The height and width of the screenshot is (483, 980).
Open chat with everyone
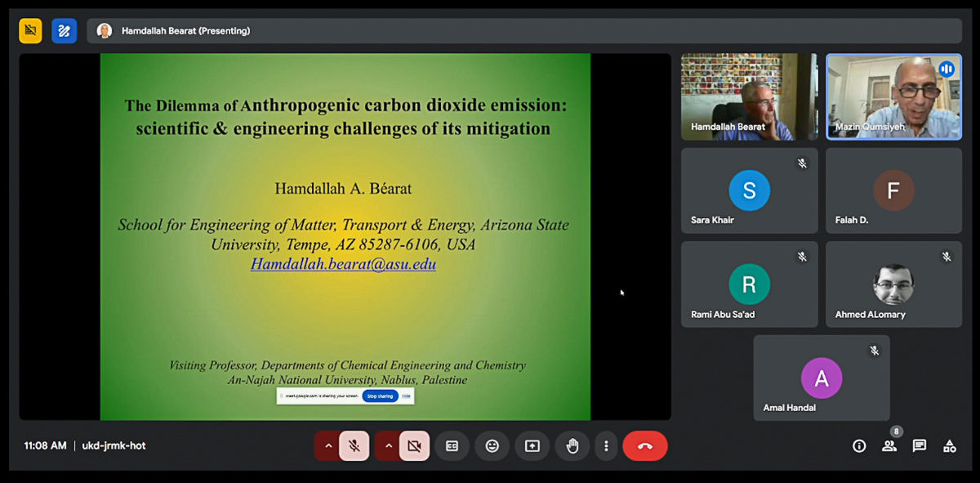920,446
